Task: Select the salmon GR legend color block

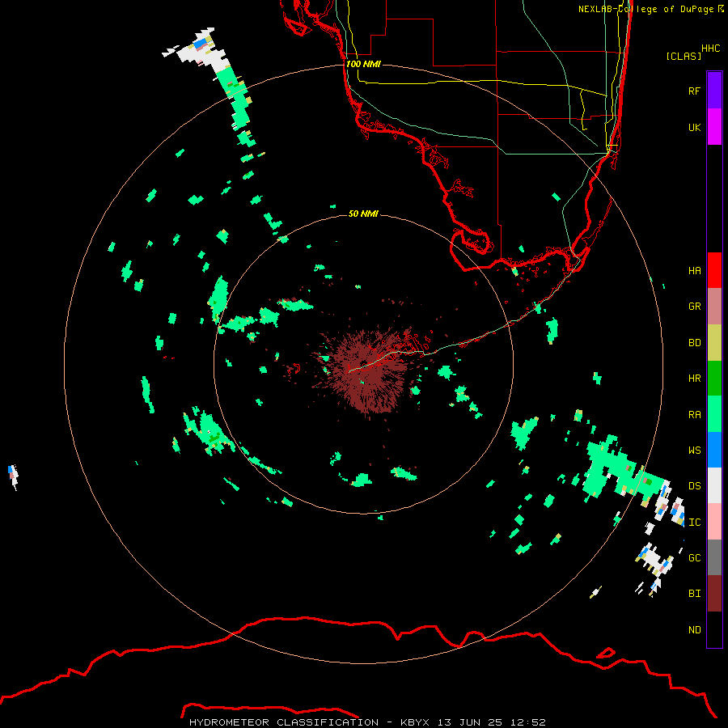Action: pos(714,307)
